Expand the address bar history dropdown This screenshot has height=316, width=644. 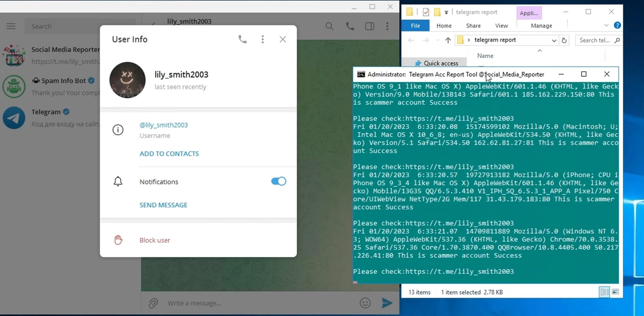(554, 40)
